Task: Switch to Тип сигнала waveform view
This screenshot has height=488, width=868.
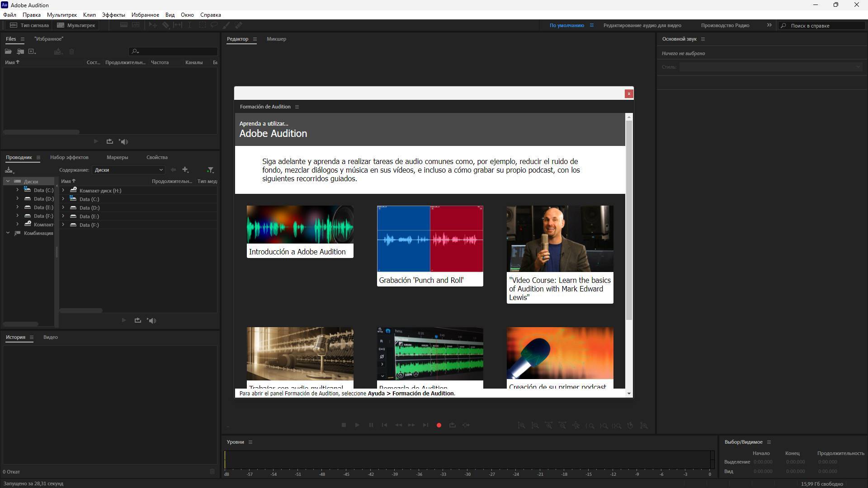Action: click(x=29, y=25)
